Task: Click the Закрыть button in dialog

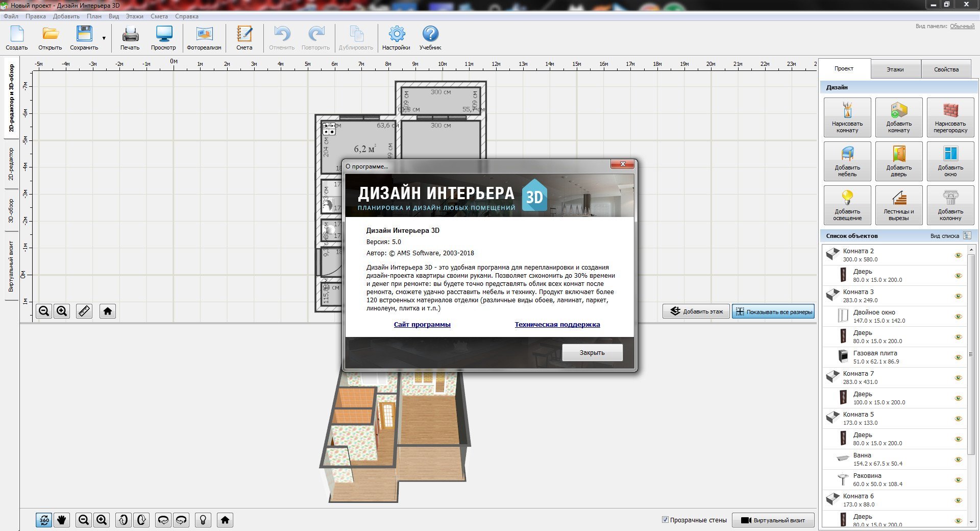Action: 592,353
